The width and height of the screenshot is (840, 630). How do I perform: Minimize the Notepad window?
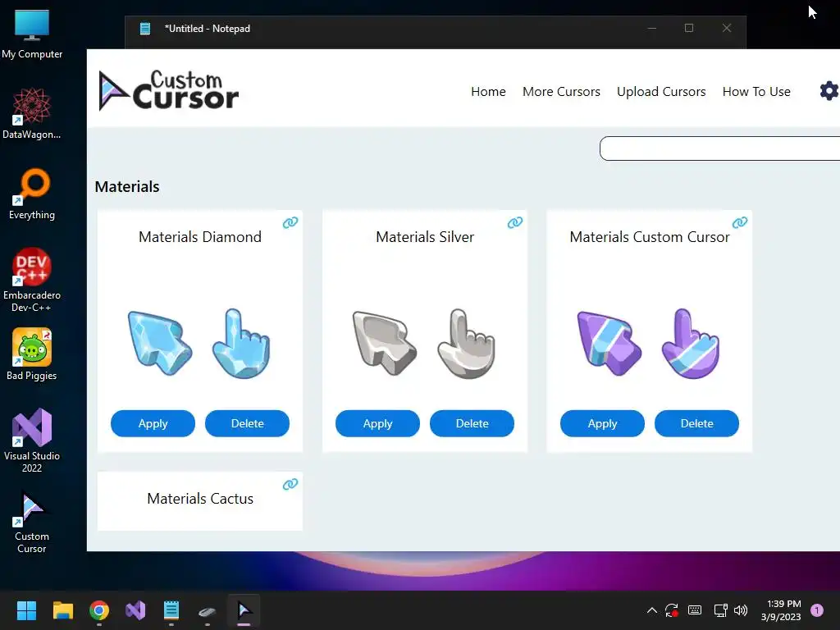click(652, 28)
